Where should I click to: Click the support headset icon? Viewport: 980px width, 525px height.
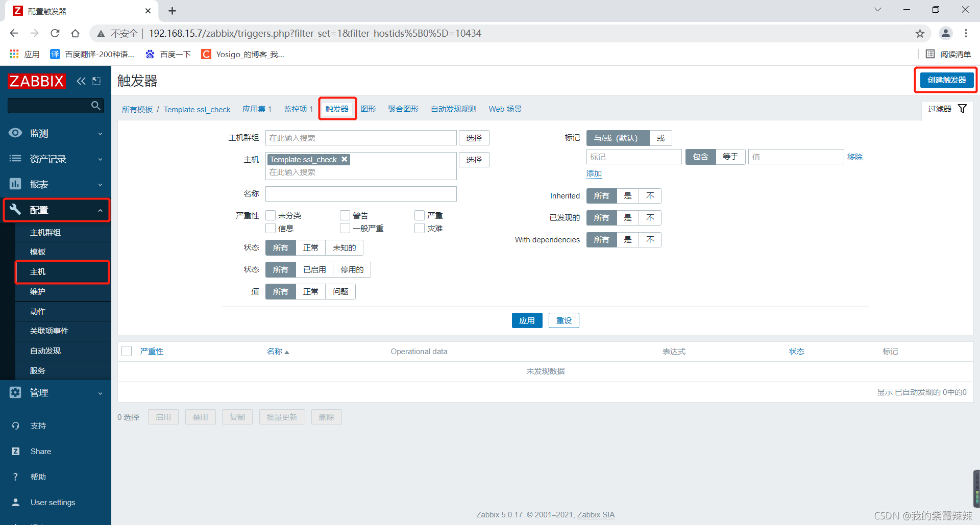(x=15, y=426)
